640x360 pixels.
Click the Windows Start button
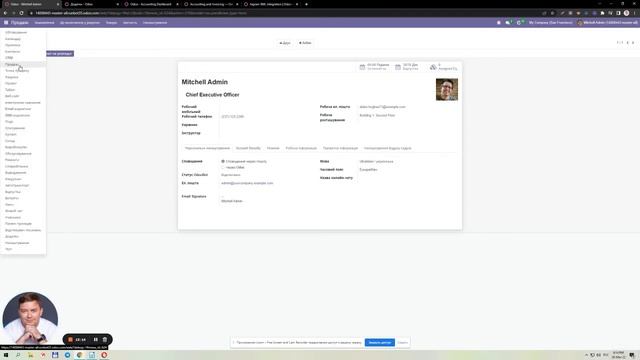click(6, 355)
